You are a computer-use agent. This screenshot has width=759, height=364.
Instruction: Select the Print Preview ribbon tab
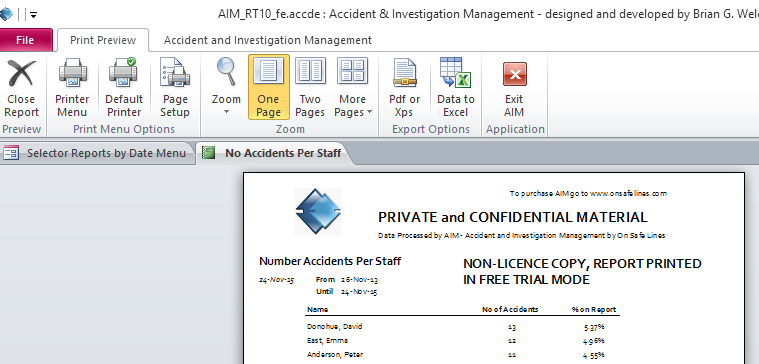click(x=103, y=40)
